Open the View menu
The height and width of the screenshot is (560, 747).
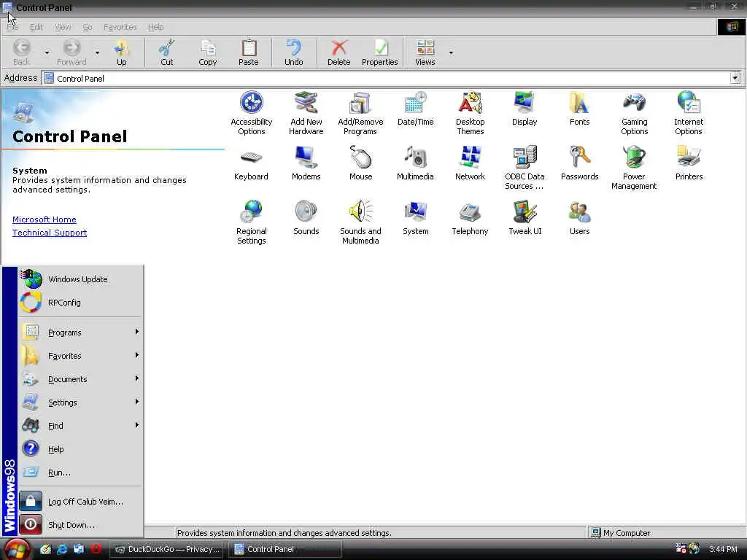click(63, 27)
